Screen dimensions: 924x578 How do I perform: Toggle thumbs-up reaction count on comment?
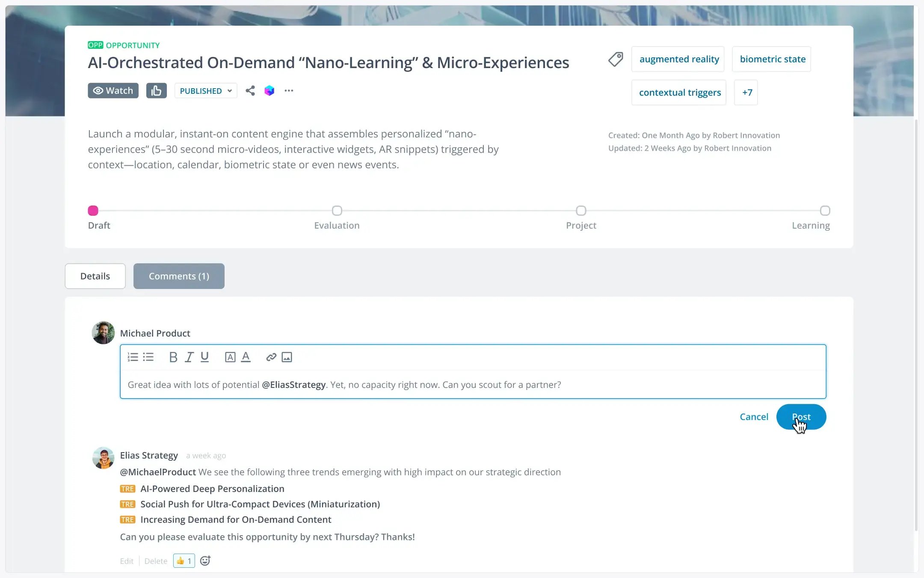(184, 560)
